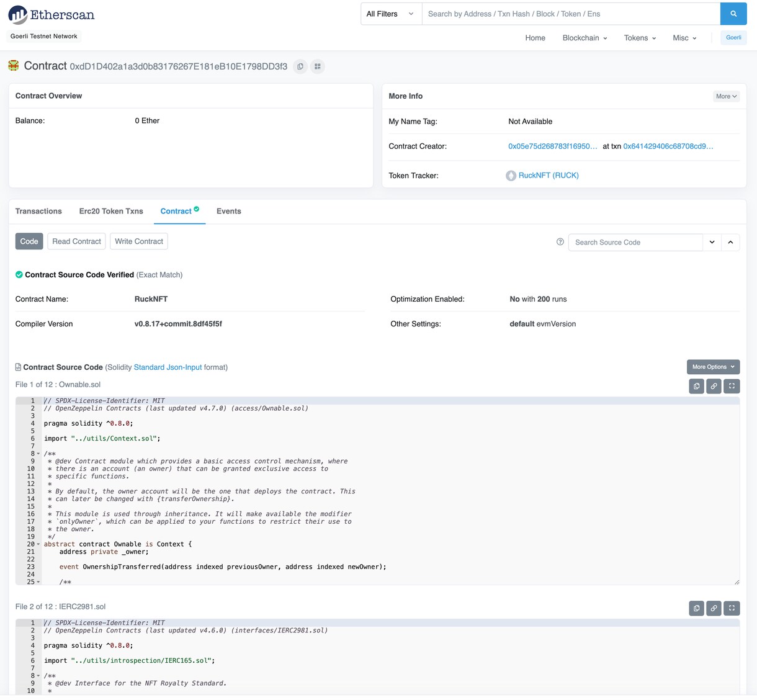Click the compiler version v0.8.17+commit.8df45f5f text
The image size is (757, 700).
(178, 324)
